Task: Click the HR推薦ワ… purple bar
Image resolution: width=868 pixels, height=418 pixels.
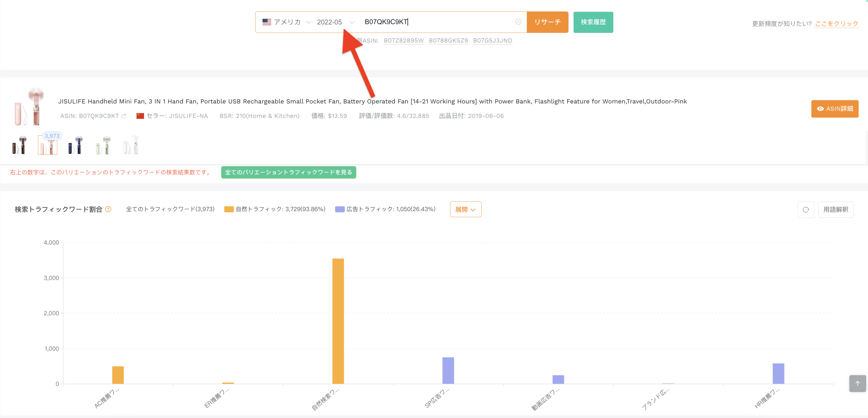Action: pos(778,373)
